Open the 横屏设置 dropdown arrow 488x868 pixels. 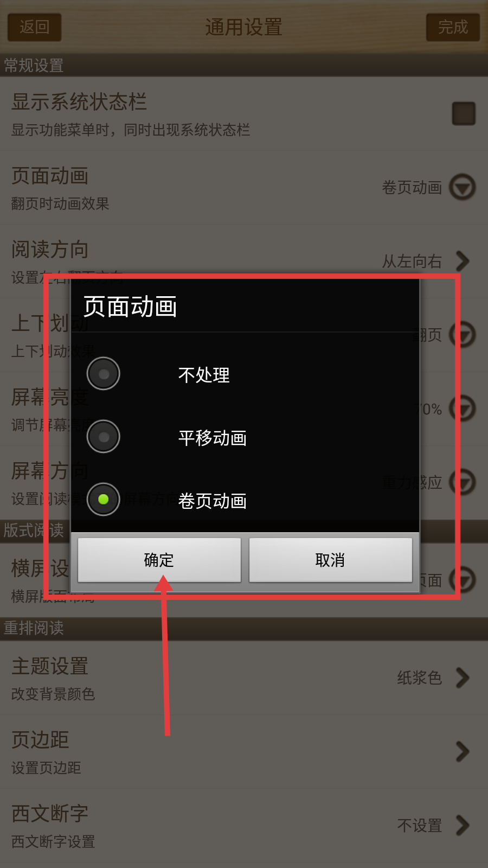click(x=465, y=580)
